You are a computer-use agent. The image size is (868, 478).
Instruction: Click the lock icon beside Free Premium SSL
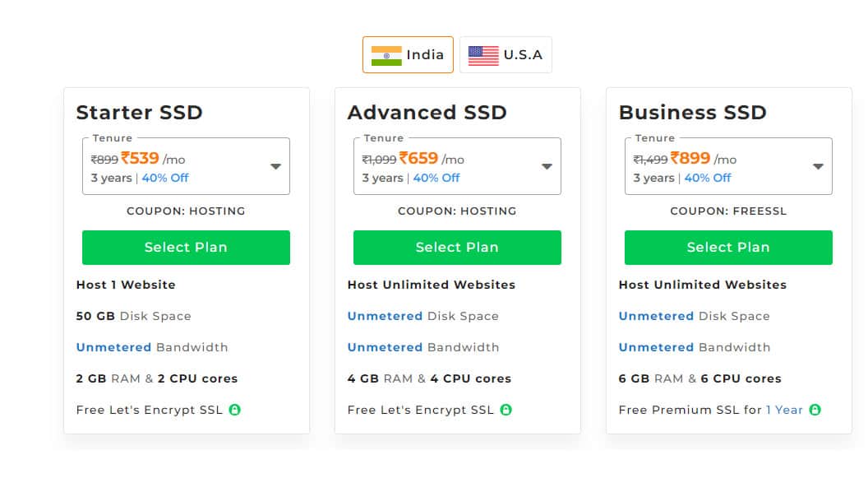point(815,409)
